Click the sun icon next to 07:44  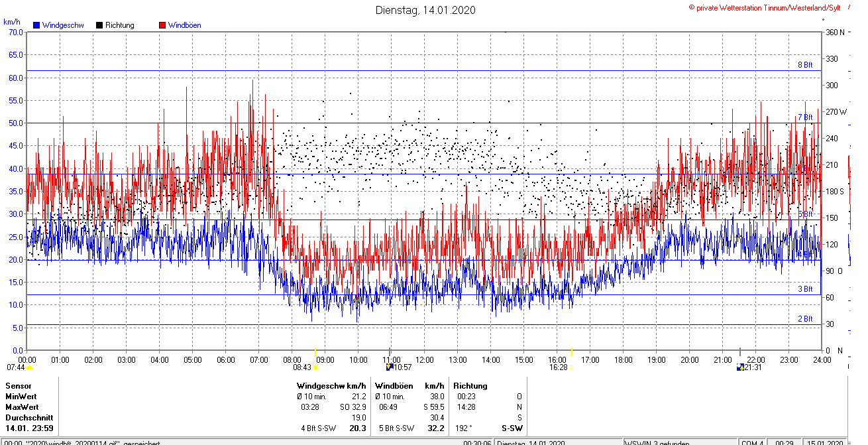click(29, 367)
